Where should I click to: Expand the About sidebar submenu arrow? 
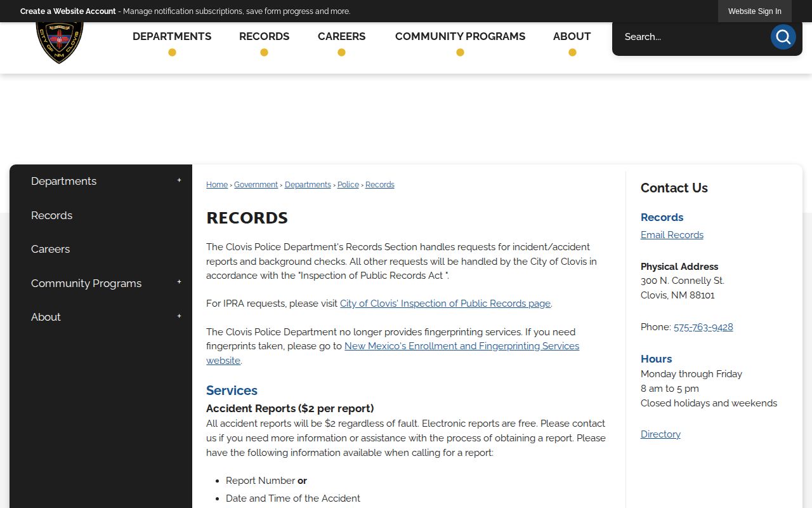(179, 316)
